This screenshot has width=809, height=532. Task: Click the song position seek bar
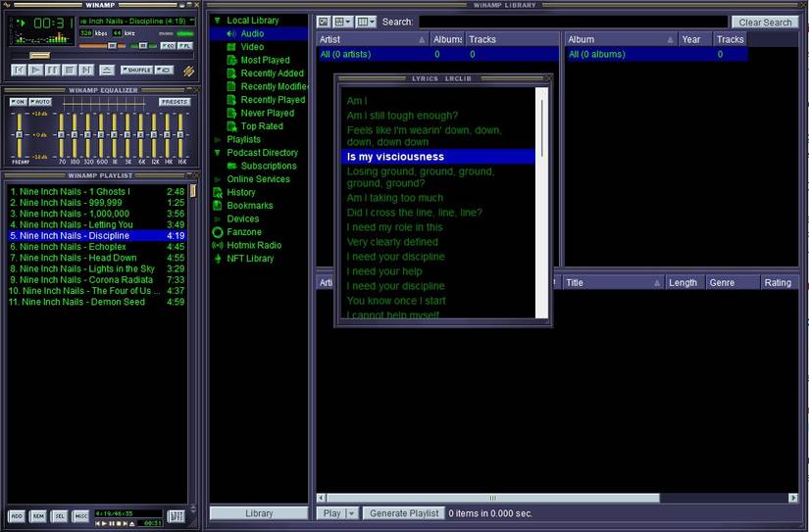(x=102, y=55)
